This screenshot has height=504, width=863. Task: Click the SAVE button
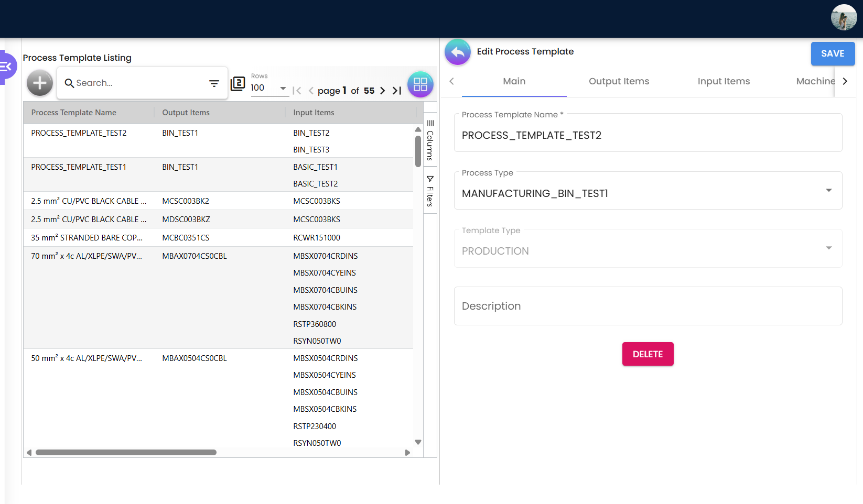click(832, 53)
